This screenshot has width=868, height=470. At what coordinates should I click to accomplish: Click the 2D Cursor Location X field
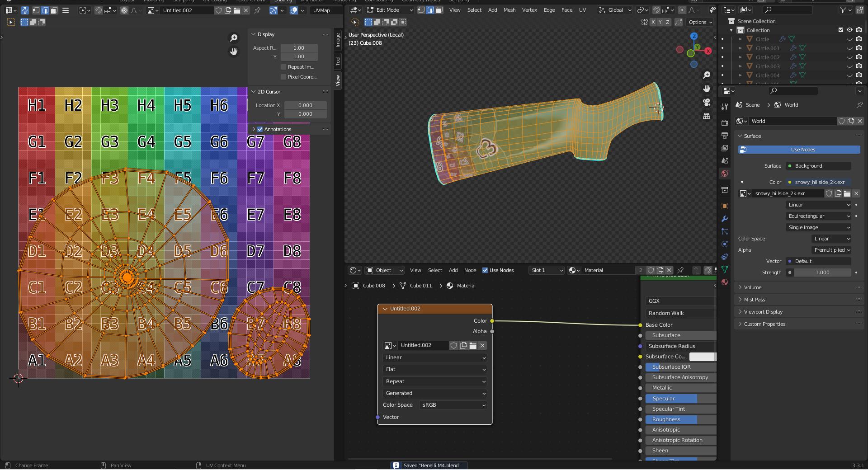click(305, 105)
